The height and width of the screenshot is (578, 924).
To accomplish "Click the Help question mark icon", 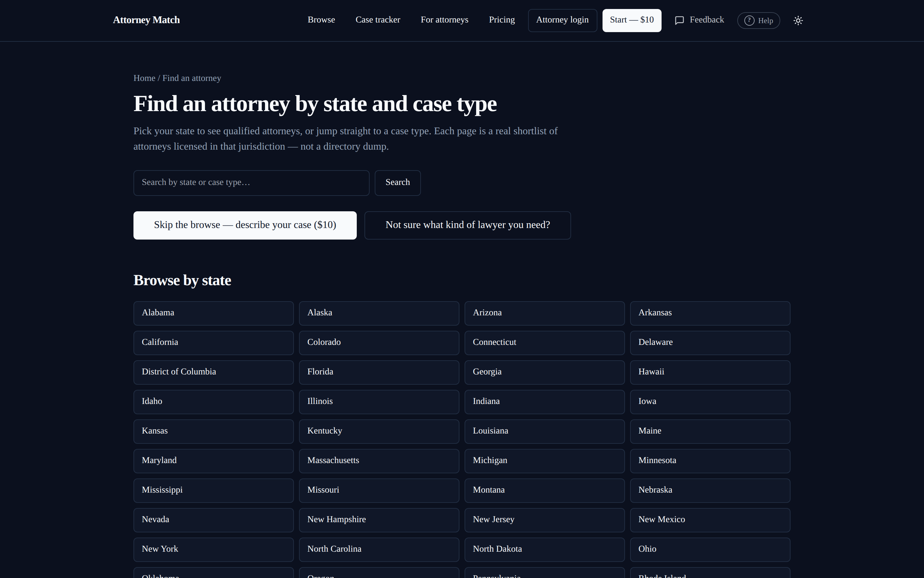I will [x=749, y=21].
